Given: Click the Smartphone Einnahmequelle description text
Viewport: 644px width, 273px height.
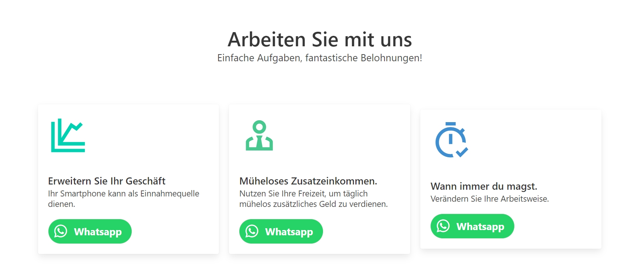Looking at the screenshot, I should 124,199.
